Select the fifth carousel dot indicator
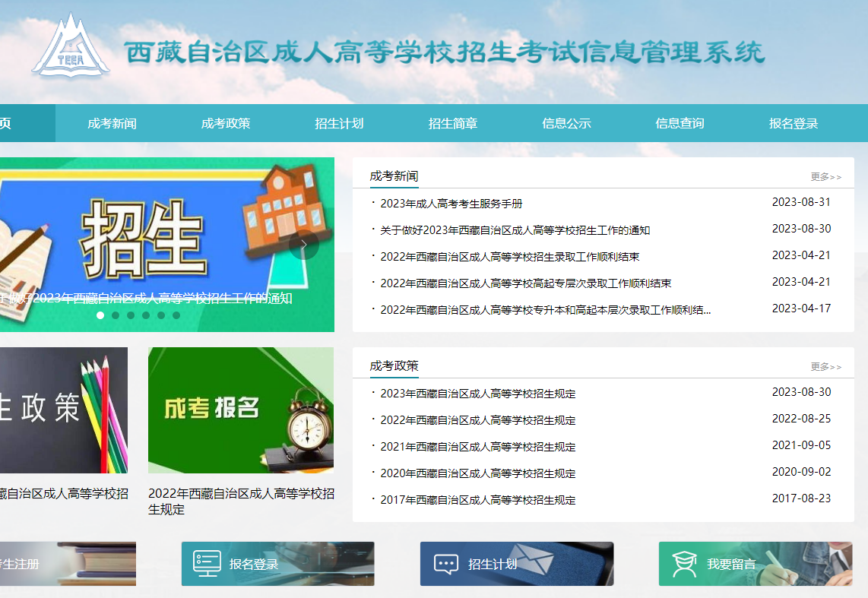This screenshot has width=868, height=598. coord(161,315)
